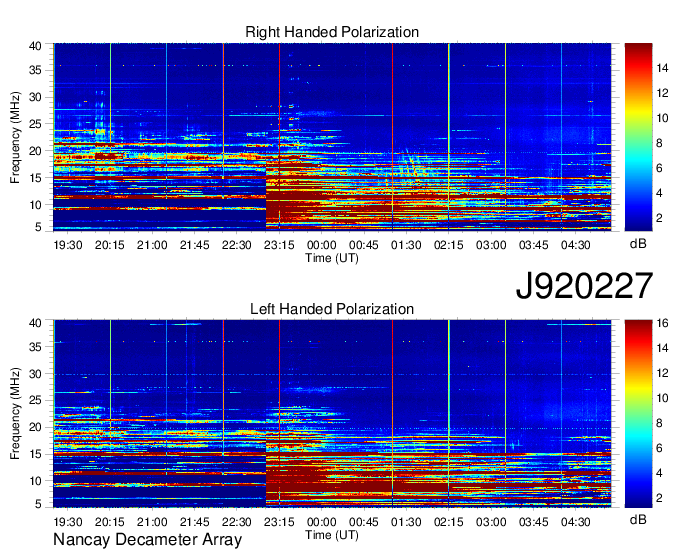This screenshot has height=552, width=680.
Task: Click the 19:30 time tick on bottom plot
Action: point(68,522)
